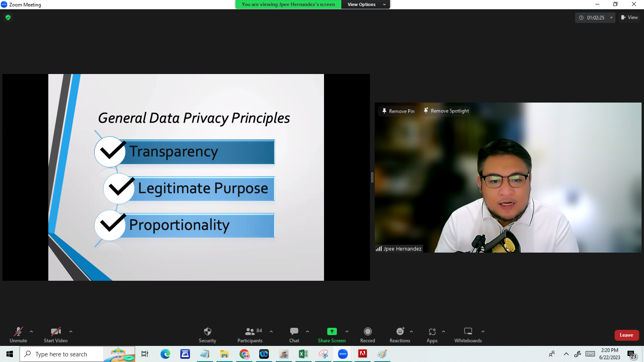This screenshot has height=362, width=644.
Task: Remove Spotlight from the speaker video
Action: 446,111
